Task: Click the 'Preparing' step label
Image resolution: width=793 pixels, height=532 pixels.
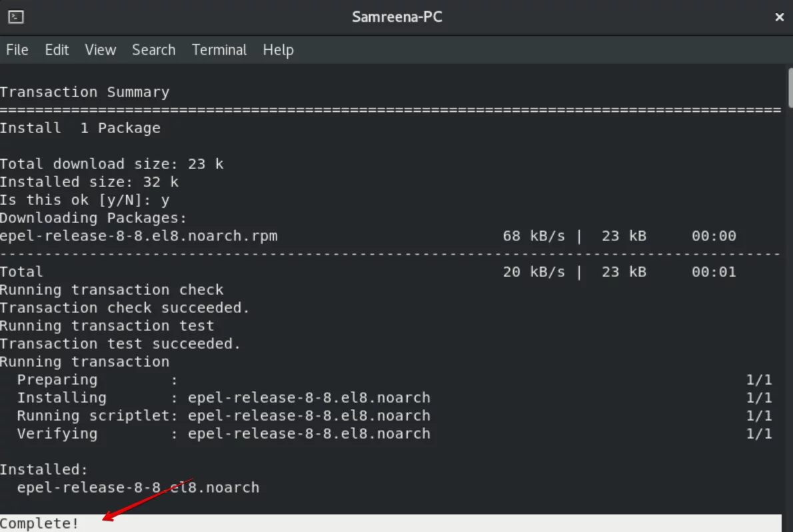Action: 57,380
